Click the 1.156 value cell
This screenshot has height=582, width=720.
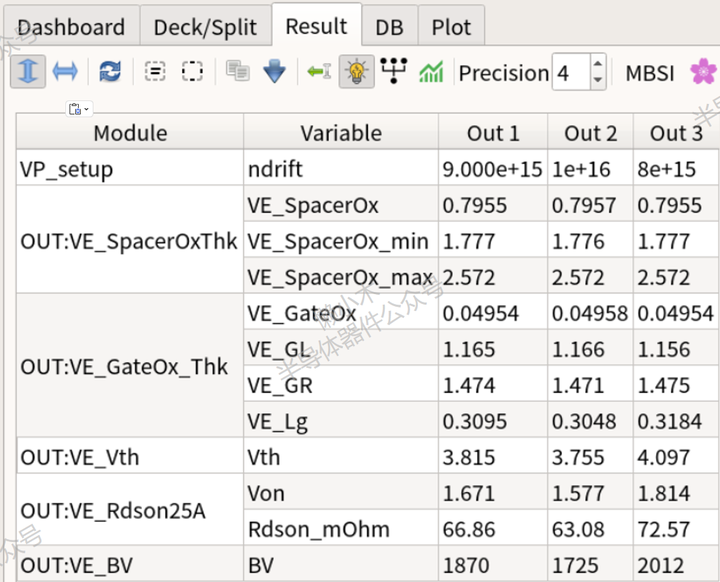pos(676,348)
